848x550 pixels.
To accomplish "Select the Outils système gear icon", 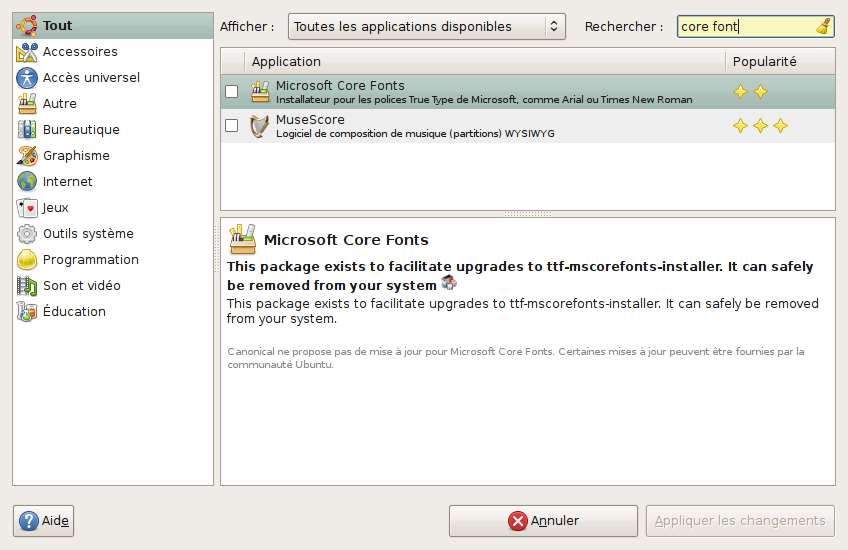I will tap(26, 234).
